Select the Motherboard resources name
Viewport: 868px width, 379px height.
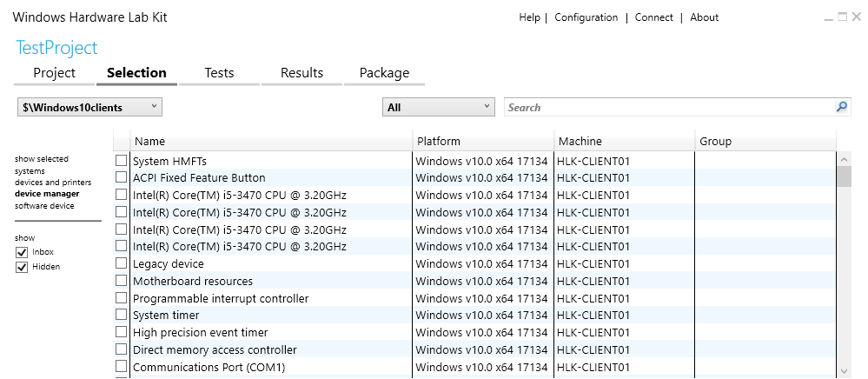pyautogui.click(x=193, y=281)
